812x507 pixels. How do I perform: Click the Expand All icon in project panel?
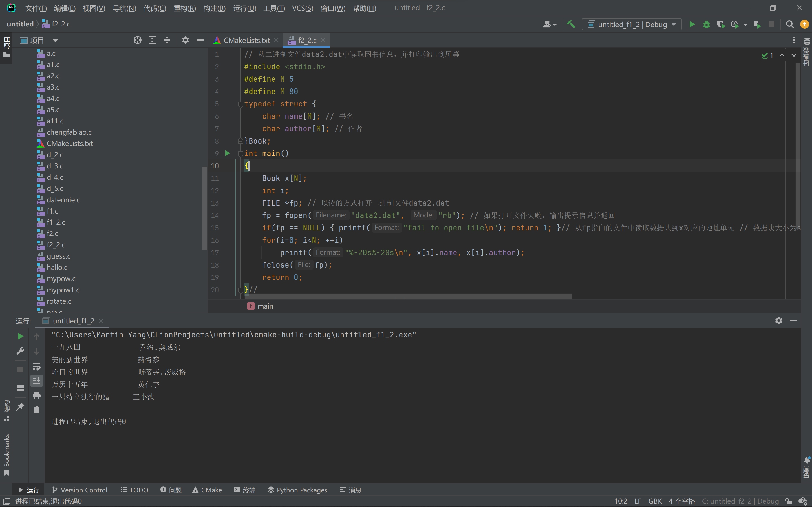coord(152,40)
